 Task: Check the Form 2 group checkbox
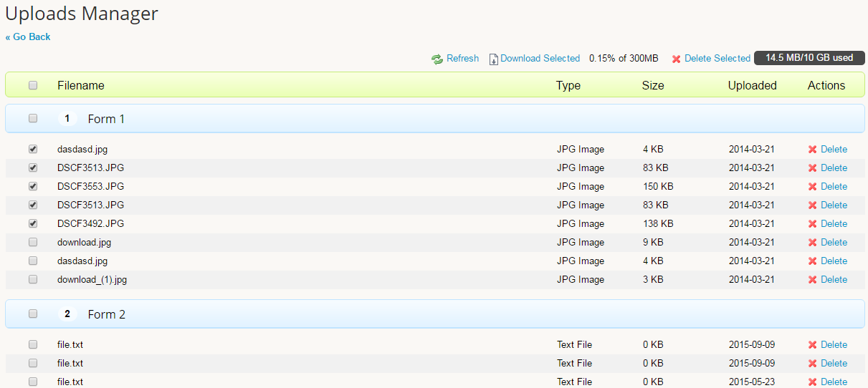click(x=33, y=314)
